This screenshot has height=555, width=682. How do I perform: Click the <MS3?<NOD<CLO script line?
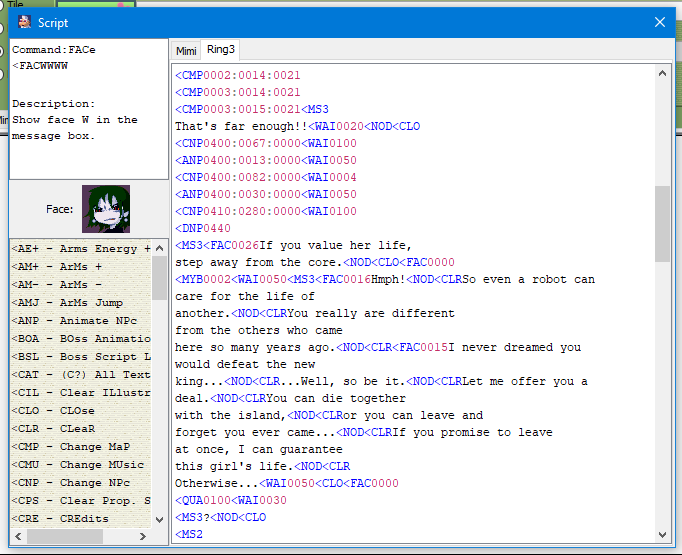220,517
